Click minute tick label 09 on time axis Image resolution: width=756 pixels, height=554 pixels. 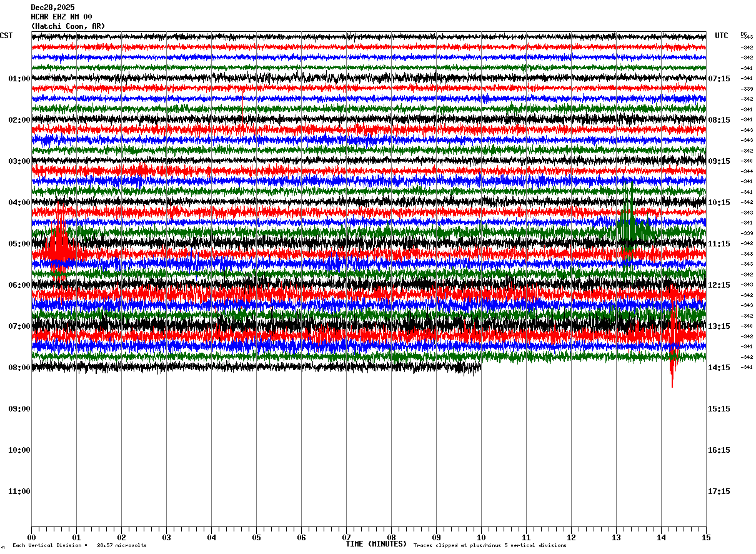click(437, 537)
